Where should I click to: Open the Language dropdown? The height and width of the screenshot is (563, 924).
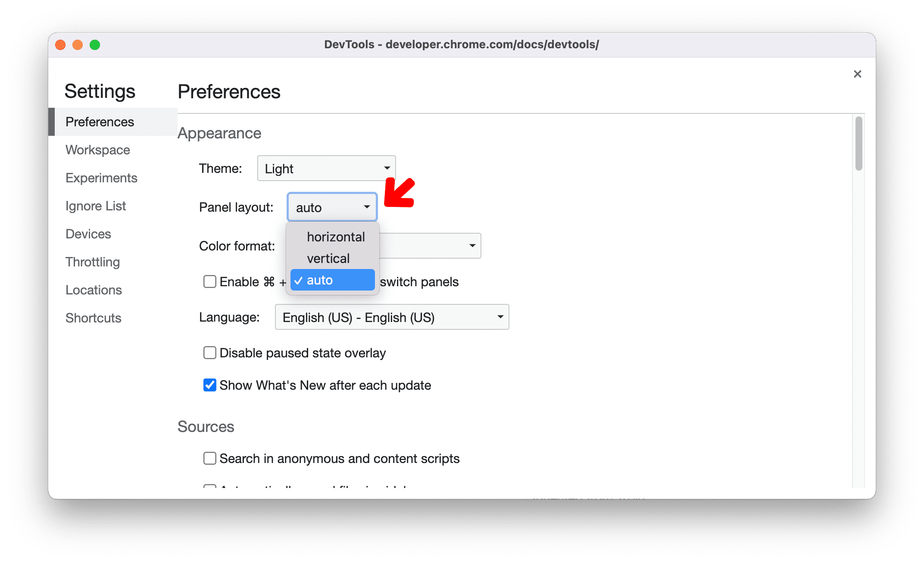390,317
